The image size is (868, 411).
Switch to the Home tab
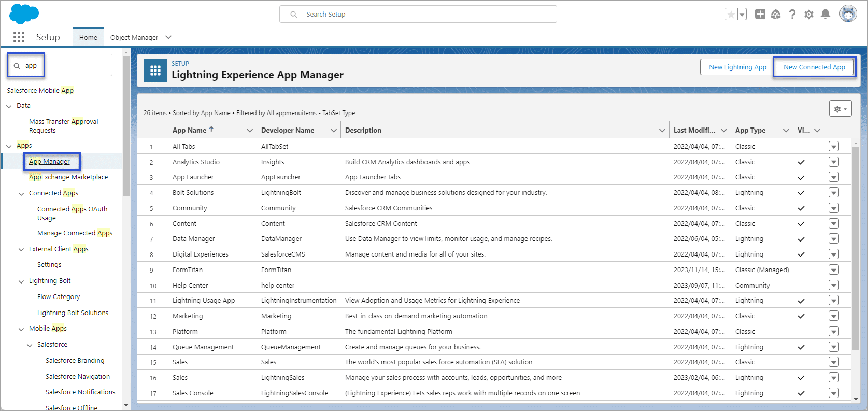click(88, 37)
